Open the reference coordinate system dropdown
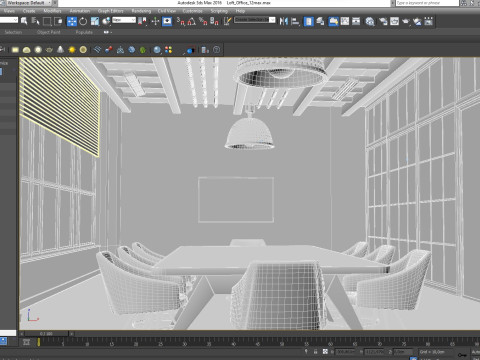Screen dimensions: 480x360 (x=124, y=20)
